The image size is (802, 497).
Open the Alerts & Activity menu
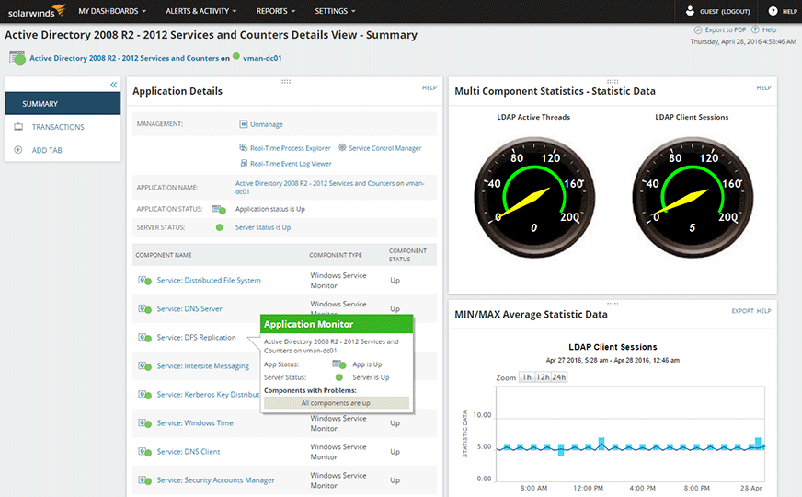tap(200, 11)
